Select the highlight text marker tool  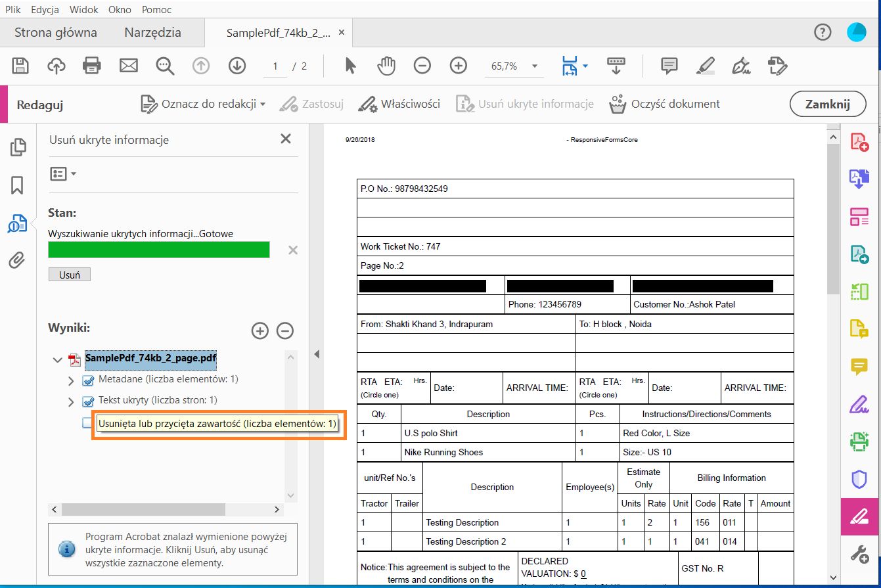pos(705,66)
